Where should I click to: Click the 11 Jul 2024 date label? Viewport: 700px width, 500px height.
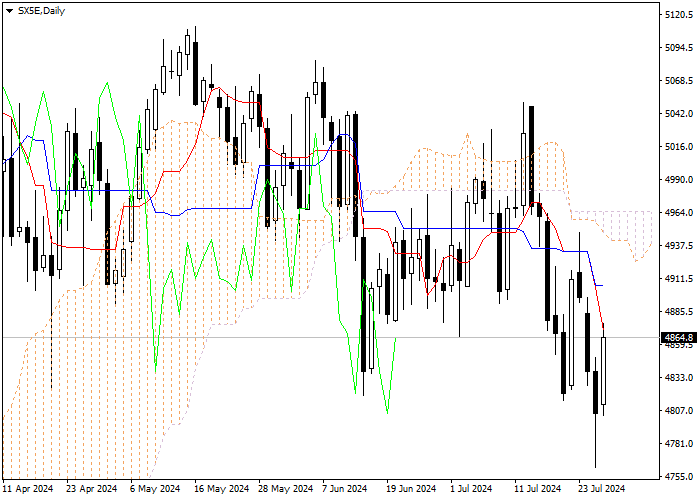(538, 489)
